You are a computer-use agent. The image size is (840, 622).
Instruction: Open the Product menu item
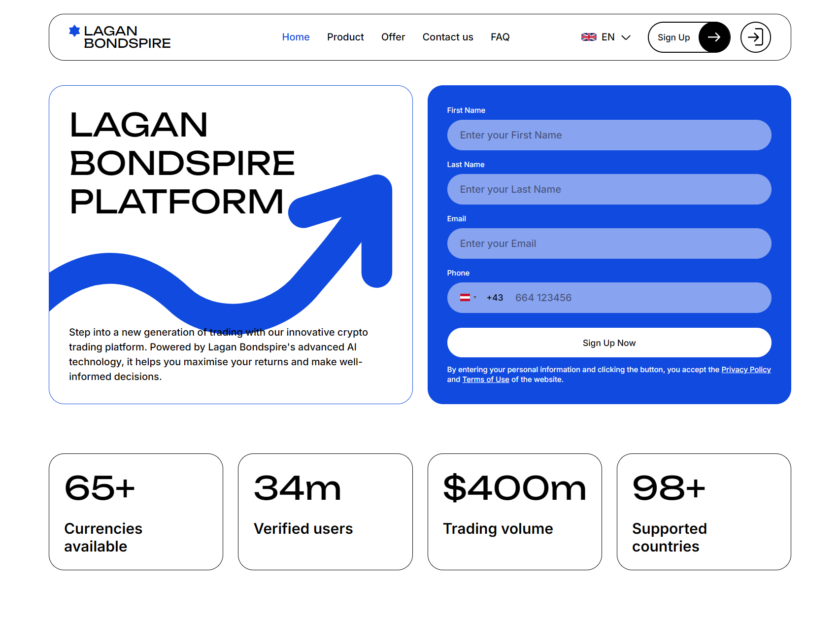click(345, 36)
